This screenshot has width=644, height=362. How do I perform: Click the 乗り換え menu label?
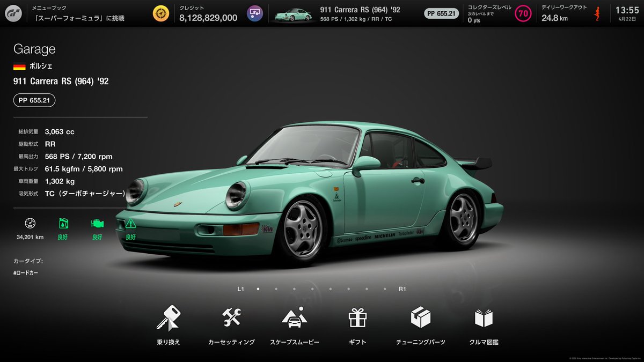(169, 342)
